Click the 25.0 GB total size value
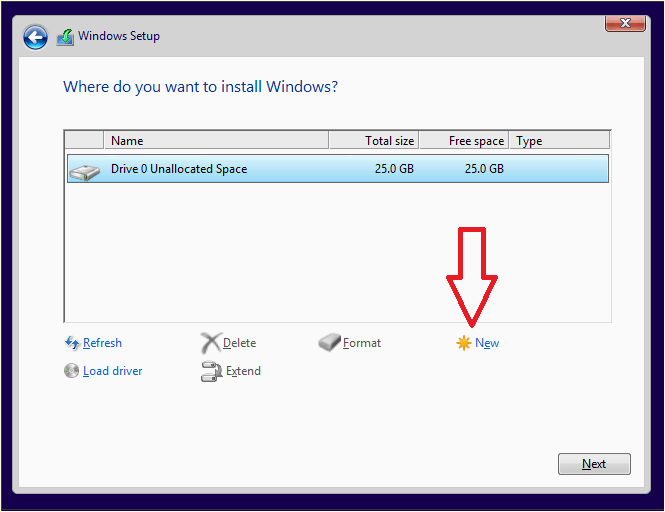Screen dimensions: 665x512 click(x=394, y=169)
